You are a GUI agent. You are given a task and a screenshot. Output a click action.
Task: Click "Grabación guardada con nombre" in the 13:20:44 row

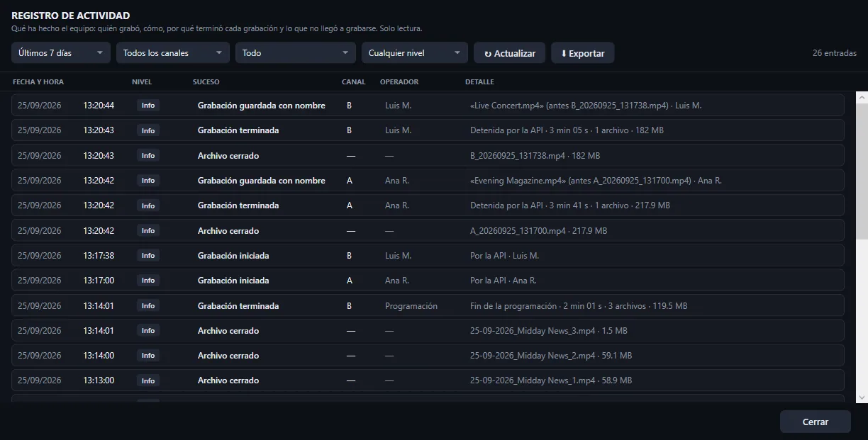point(262,106)
